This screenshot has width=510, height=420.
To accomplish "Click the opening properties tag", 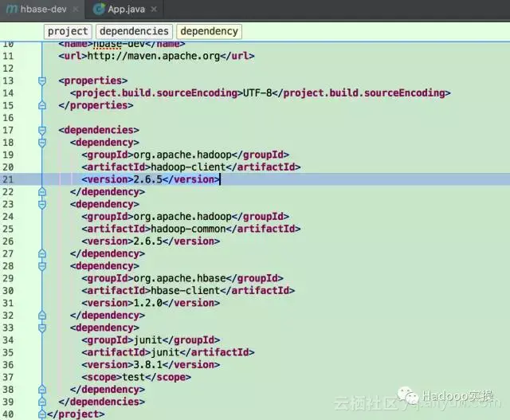I will click(x=93, y=80).
